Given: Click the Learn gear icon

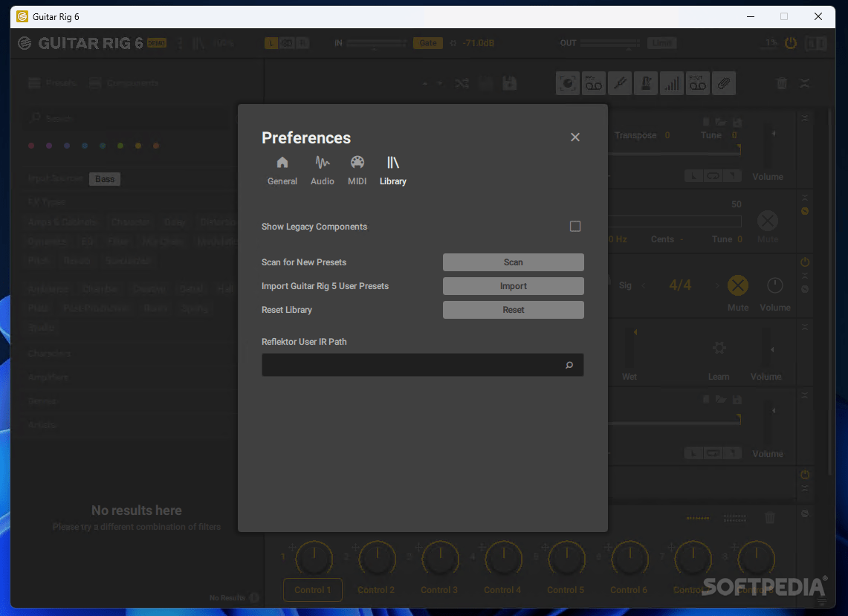Looking at the screenshot, I should [719, 348].
